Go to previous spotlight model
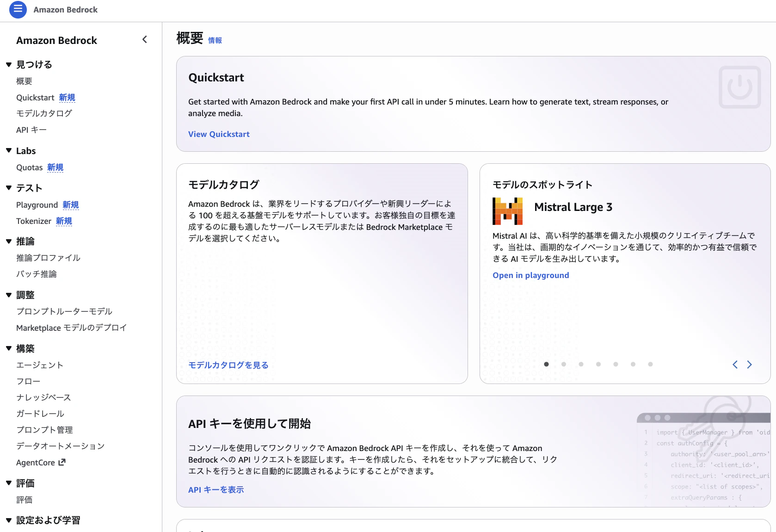Viewport: 776px width, 532px height. coord(735,365)
